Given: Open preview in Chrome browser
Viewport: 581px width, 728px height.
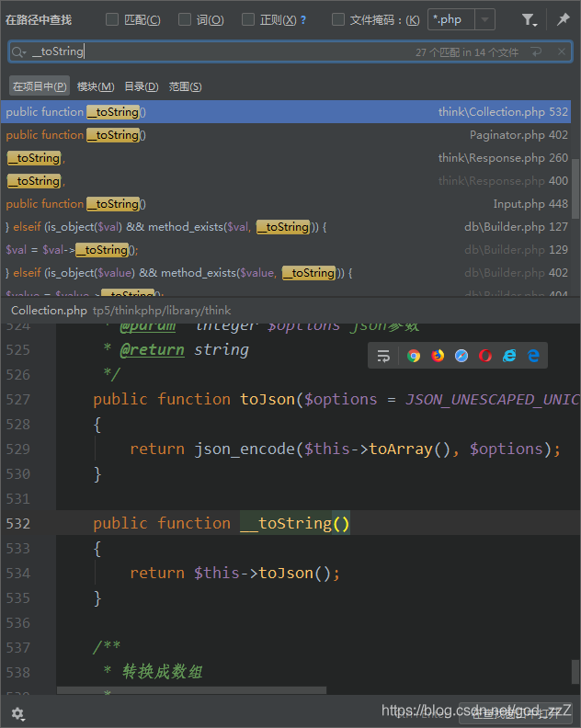Looking at the screenshot, I should tap(414, 356).
